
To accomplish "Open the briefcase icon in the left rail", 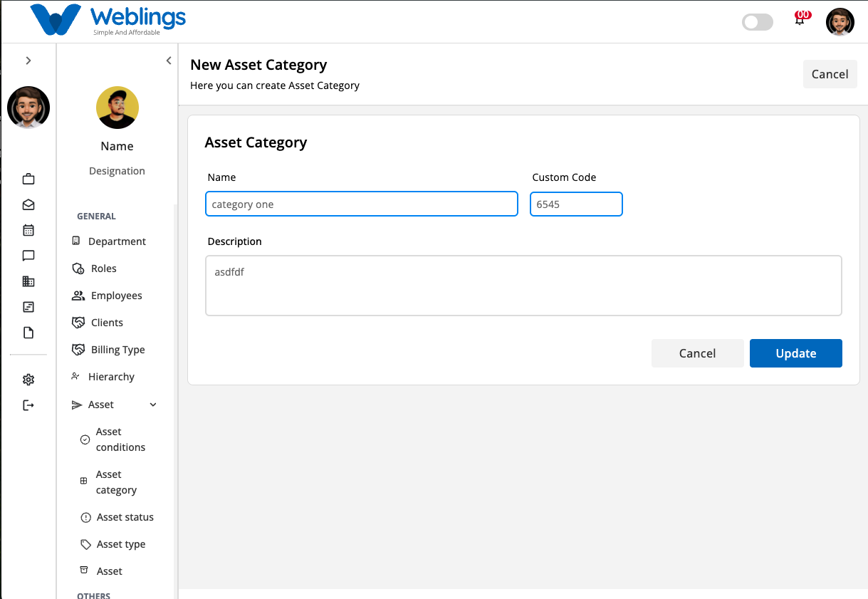I will (x=28, y=179).
